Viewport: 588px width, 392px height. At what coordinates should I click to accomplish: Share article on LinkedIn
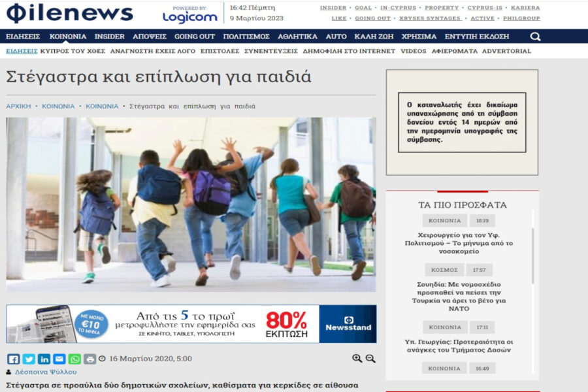pyautogui.click(x=44, y=359)
